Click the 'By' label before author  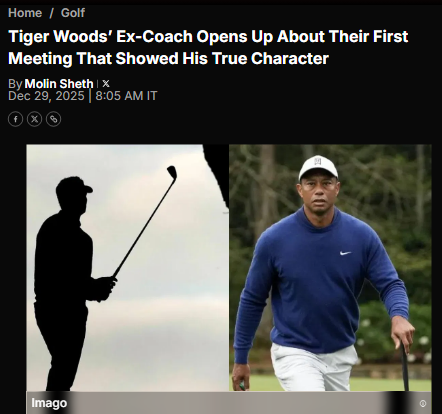(15, 84)
